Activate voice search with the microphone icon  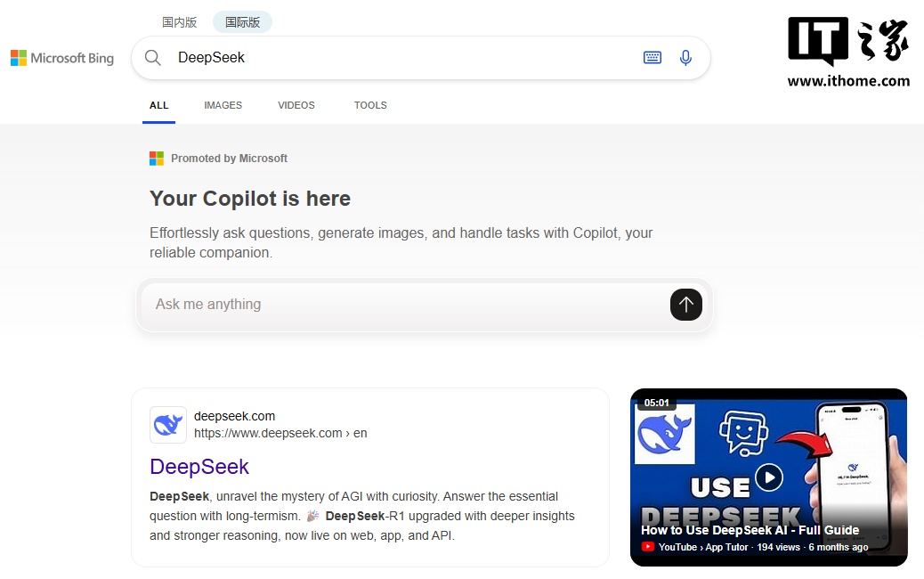click(x=685, y=57)
